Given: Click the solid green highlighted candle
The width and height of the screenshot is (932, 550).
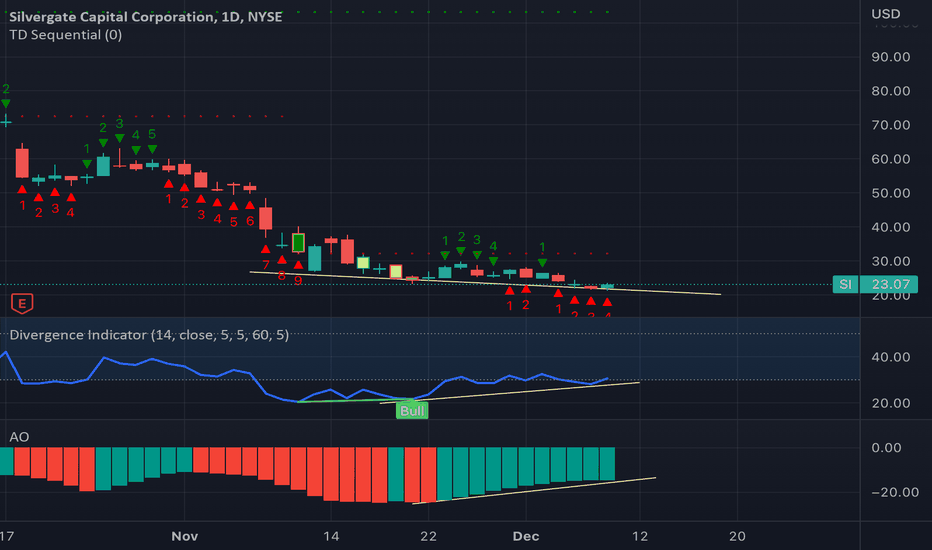Looking at the screenshot, I should coord(298,243).
